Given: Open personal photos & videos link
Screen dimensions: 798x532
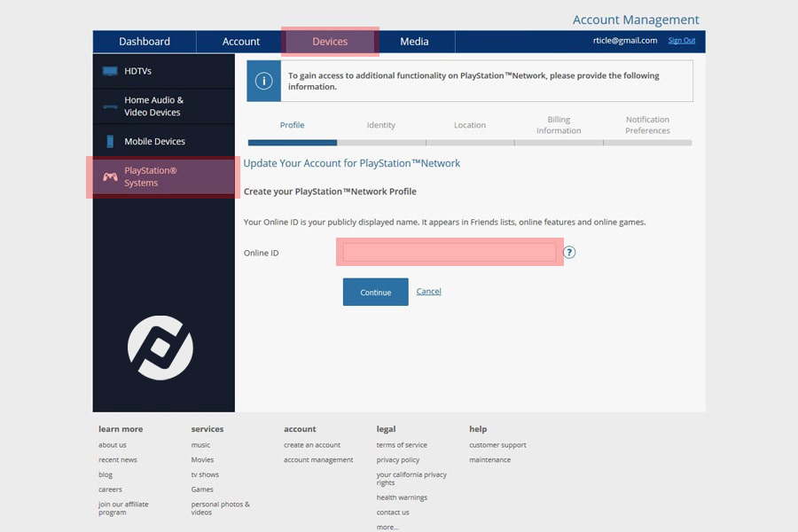Looking at the screenshot, I should click(x=221, y=508).
